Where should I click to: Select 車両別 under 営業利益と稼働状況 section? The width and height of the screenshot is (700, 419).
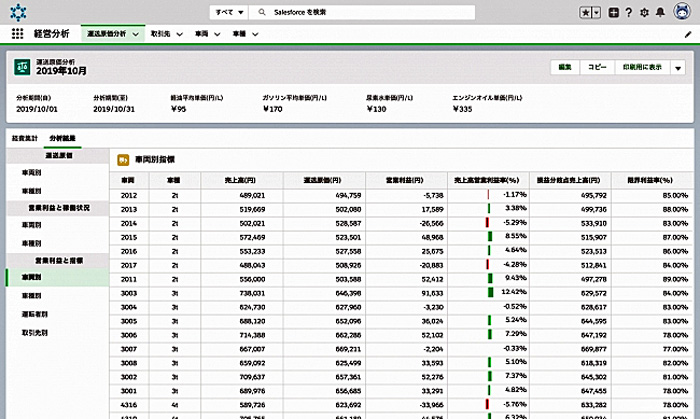point(31,225)
